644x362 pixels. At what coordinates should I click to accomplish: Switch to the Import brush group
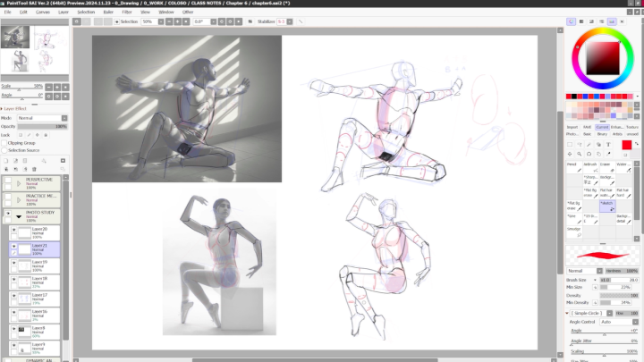pyautogui.click(x=572, y=127)
